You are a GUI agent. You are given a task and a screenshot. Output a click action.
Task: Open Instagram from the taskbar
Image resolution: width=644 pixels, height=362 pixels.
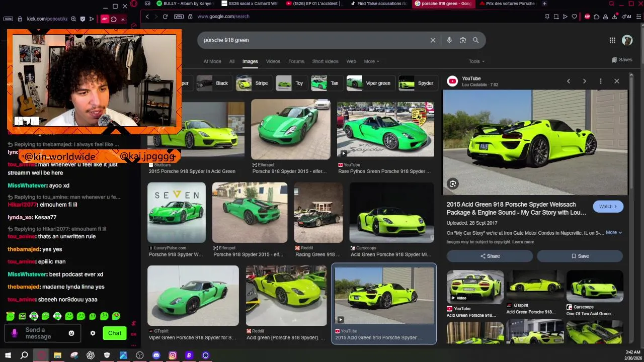click(x=173, y=355)
